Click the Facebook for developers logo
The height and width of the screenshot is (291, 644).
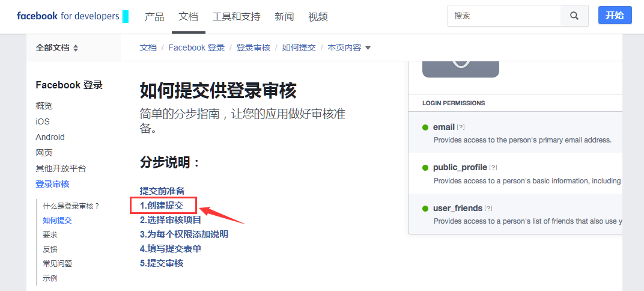tap(68, 16)
